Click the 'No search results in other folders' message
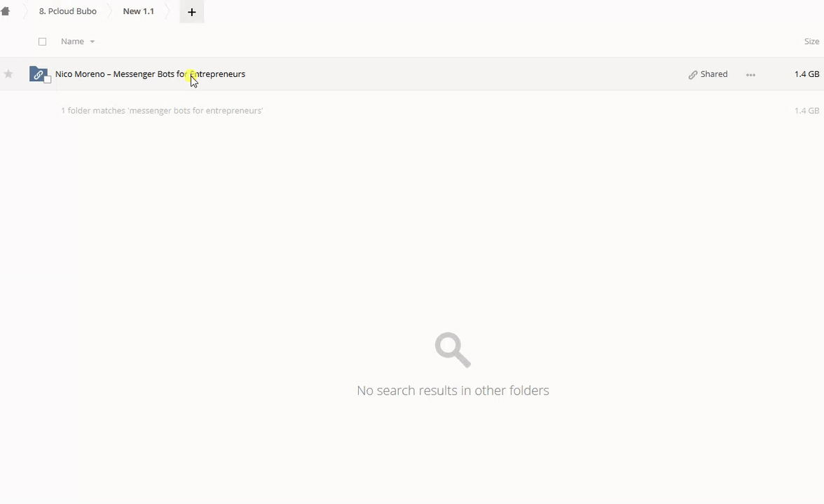This screenshot has width=824, height=504. pyautogui.click(x=453, y=391)
